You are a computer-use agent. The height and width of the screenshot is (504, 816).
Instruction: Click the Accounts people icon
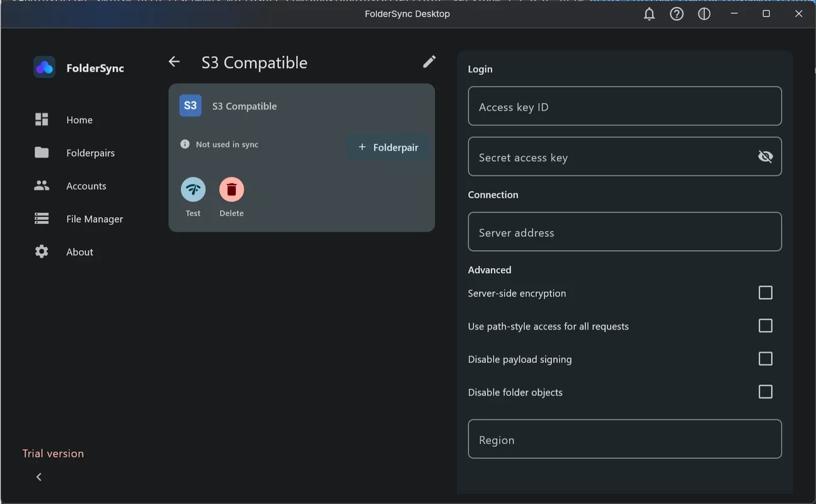tap(42, 186)
